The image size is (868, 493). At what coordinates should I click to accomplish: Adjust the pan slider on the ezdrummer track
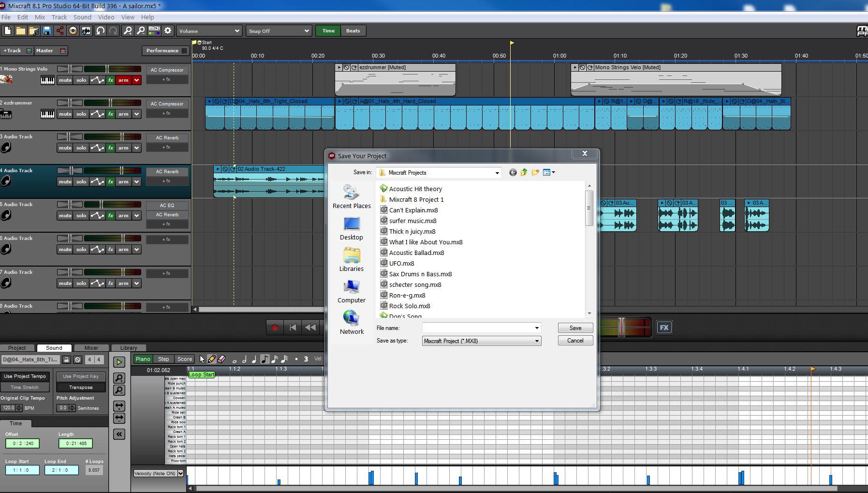pos(70,103)
